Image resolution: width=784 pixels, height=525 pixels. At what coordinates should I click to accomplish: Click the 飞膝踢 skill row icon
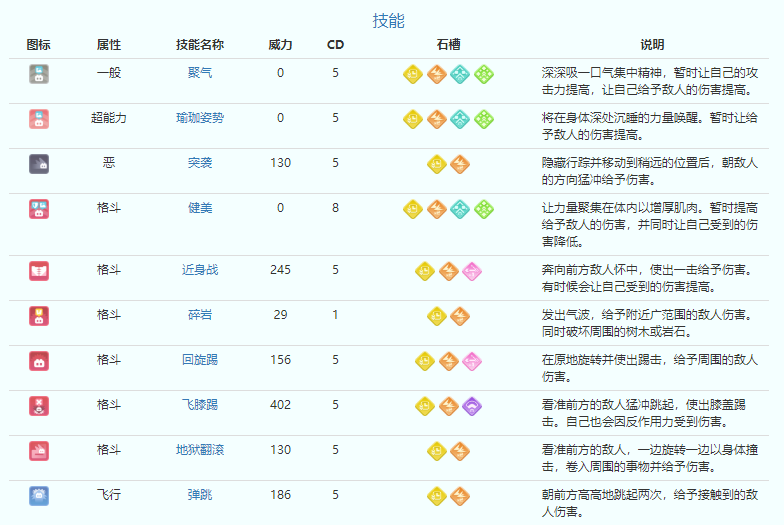(x=39, y=405)
